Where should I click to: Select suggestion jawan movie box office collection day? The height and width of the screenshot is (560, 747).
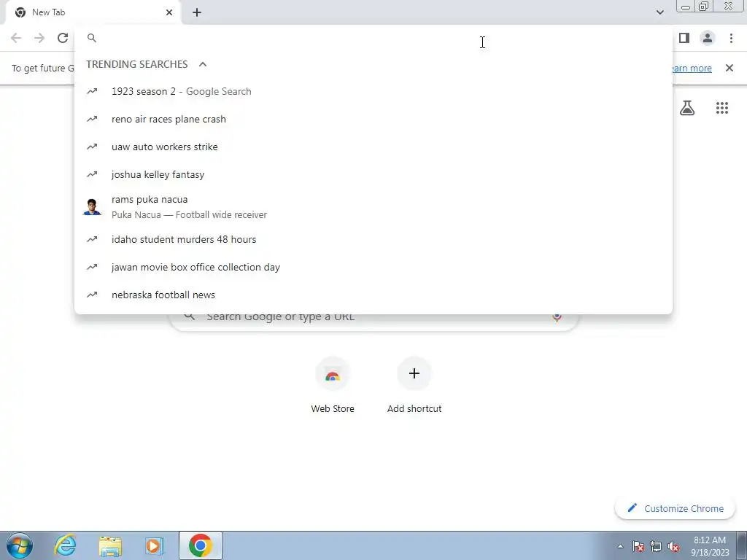coord(373,267)
